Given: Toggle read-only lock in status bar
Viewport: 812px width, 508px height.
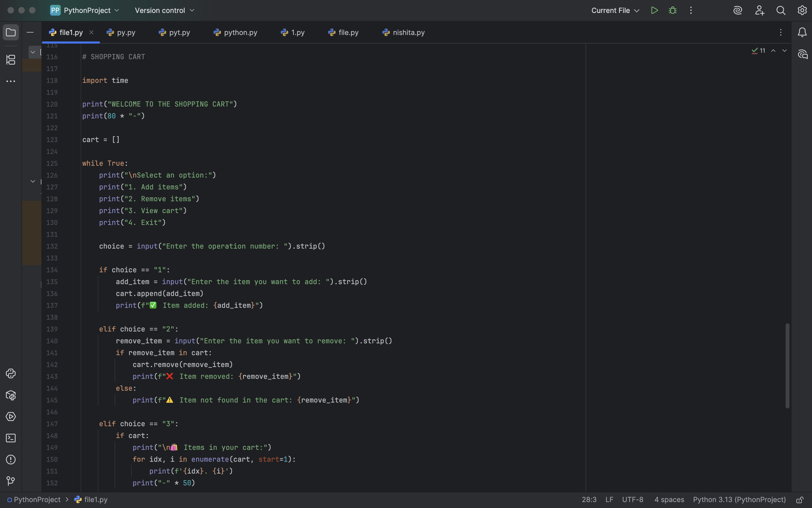Looking at the screenshot, I should coord(800,500).
